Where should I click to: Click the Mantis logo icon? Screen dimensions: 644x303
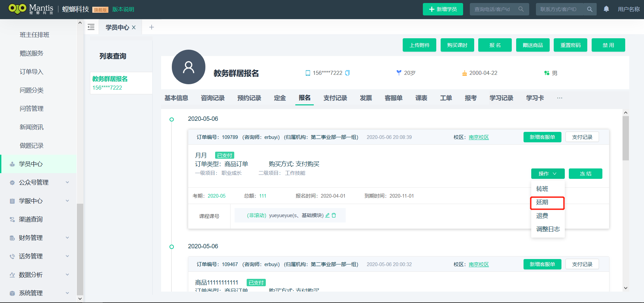(17, 8)
